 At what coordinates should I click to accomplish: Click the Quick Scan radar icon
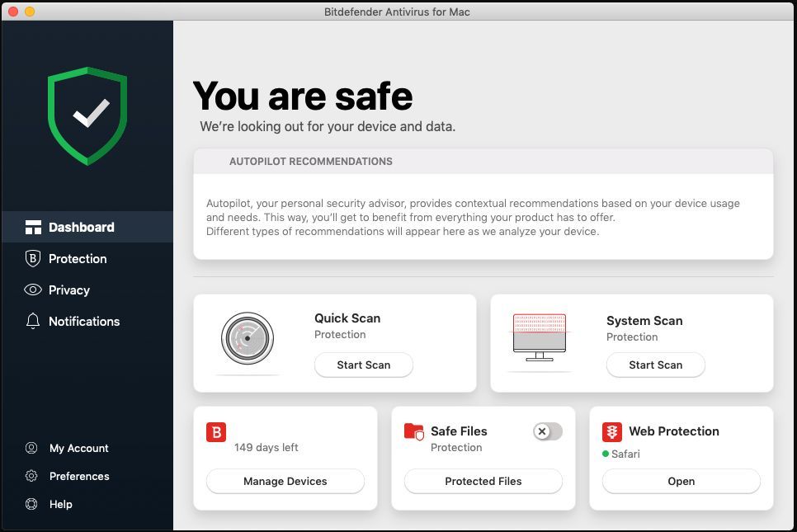(248, 339)
